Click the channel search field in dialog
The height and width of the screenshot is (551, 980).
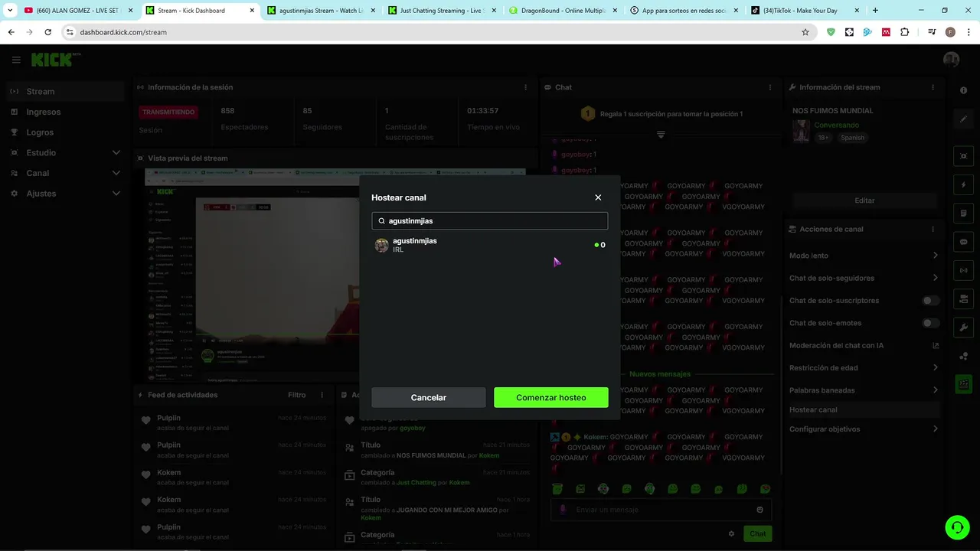tap(490, 220)
